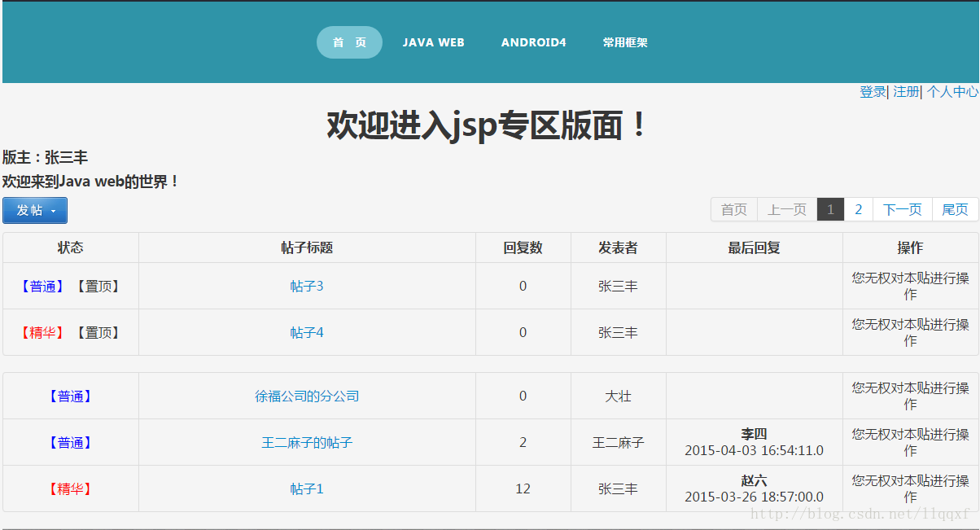980x530 pixels.
Task: Open the post titled 帖子4
Action: (307, 332)
